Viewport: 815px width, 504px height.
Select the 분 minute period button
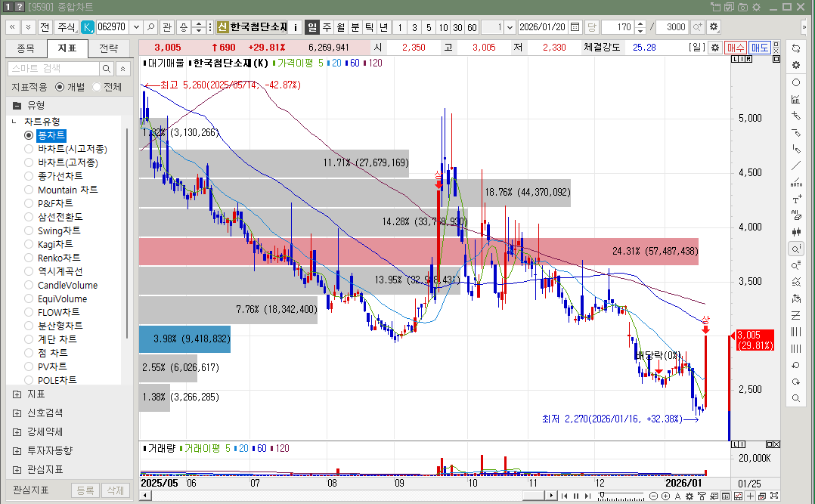(355, 27)
